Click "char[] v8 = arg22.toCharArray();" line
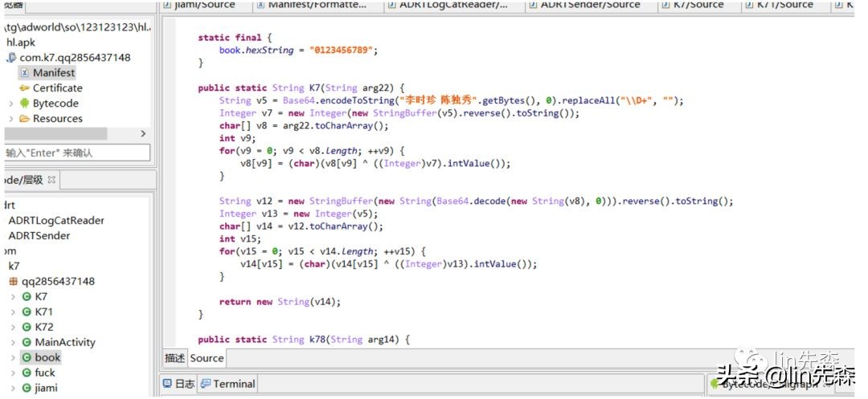This screenshot has width=868, height=399. (x=304, y=125)
